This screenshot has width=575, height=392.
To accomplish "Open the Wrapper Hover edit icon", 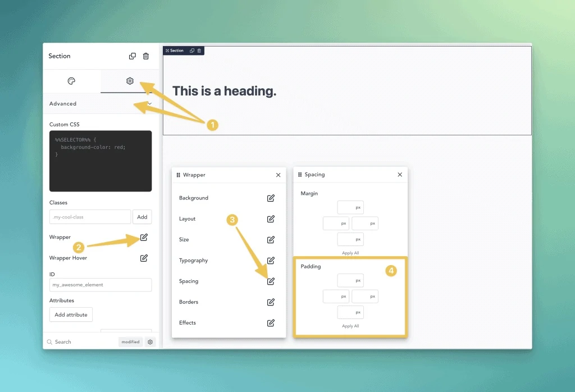I will pyautogui.click(x=144, y=258).
